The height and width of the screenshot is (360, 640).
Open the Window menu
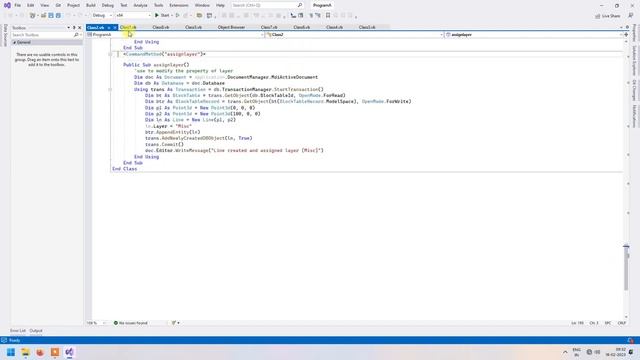[202, 5]
